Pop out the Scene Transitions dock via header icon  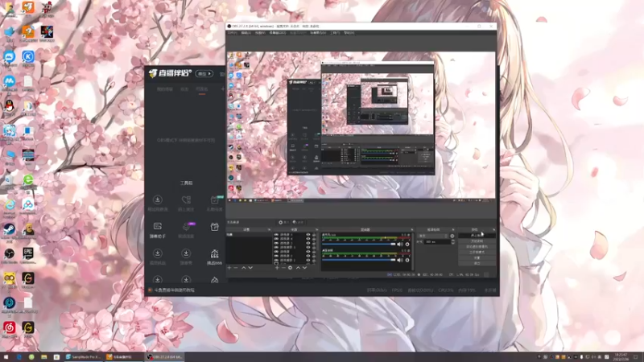[453, 229]
